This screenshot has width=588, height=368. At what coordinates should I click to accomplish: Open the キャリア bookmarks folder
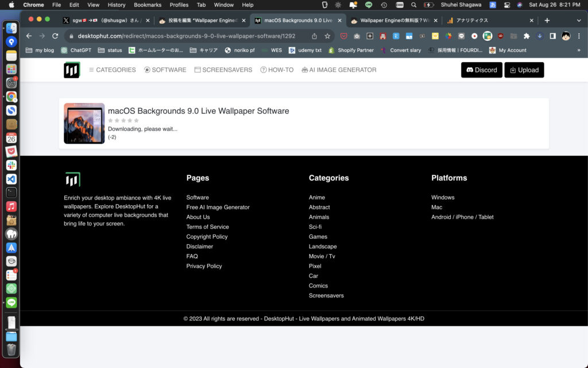pos(204,50)
